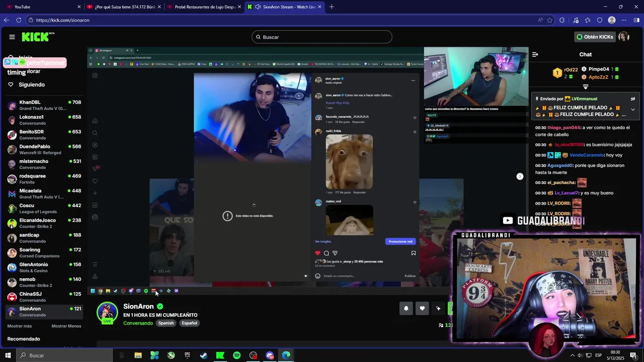
Task: Enable stream notifications bell
Action: pos(406,309)
